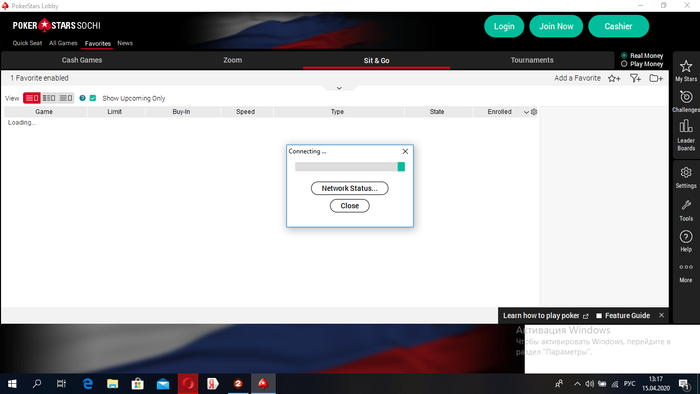The width and height of the screenshot is (700, 394).
Task: Dismiss the Feature Guide bar
Action: 661,315
